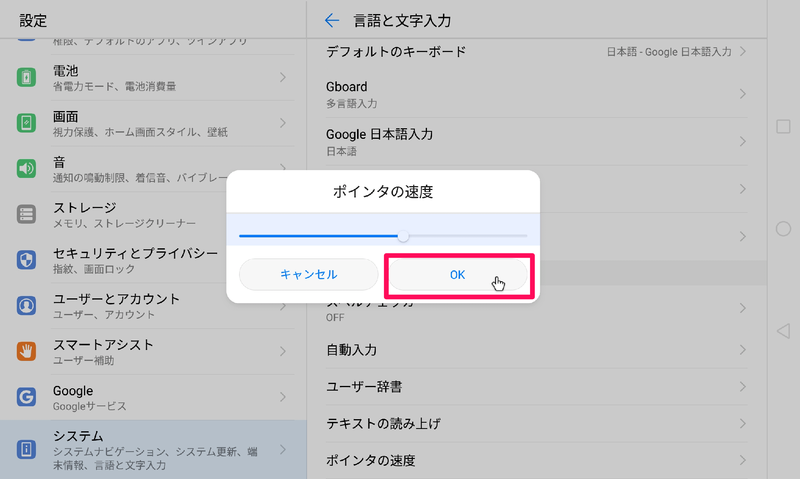Open the ユーザー辞書 entry
This screenshot has height=479, width=800.
(537, 387)
